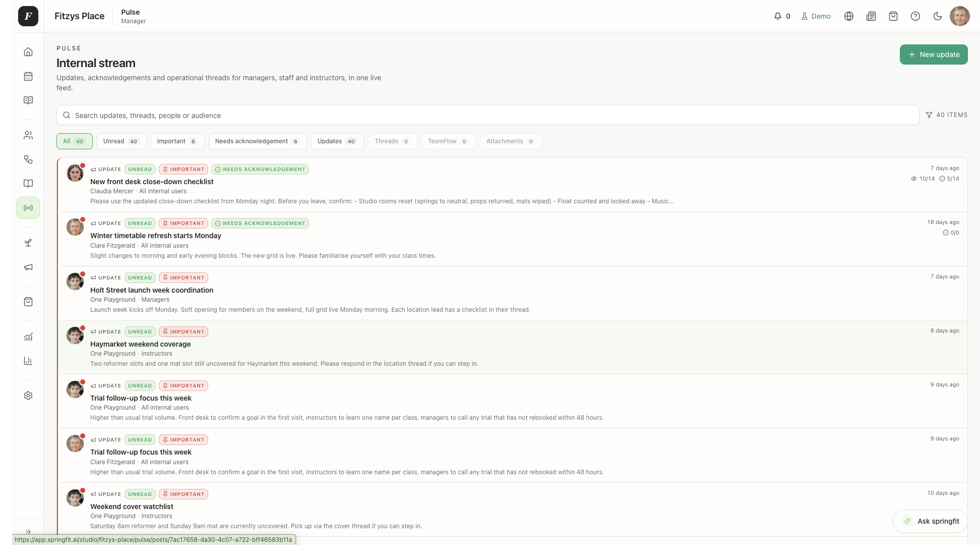
Task: Open the filter funnel 40 items
Action: pos(947,115)
